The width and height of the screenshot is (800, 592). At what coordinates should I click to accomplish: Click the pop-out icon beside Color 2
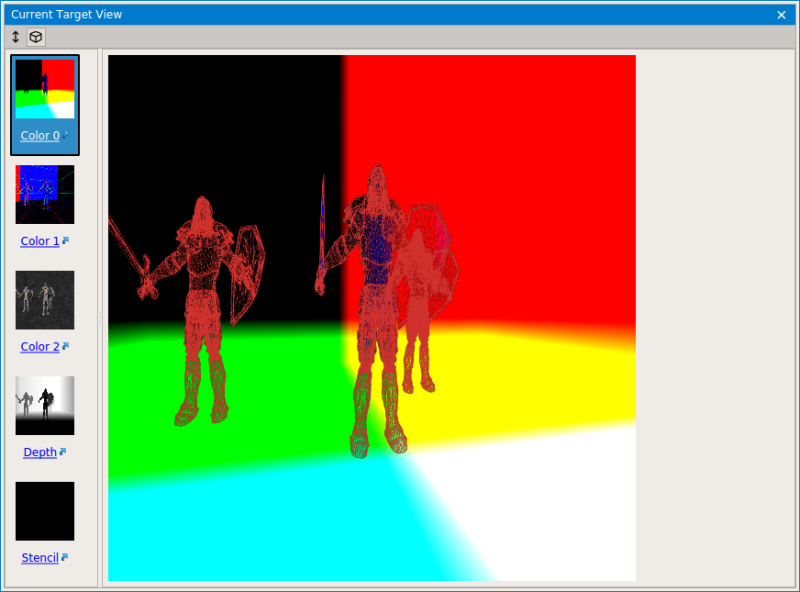point(65,346)
